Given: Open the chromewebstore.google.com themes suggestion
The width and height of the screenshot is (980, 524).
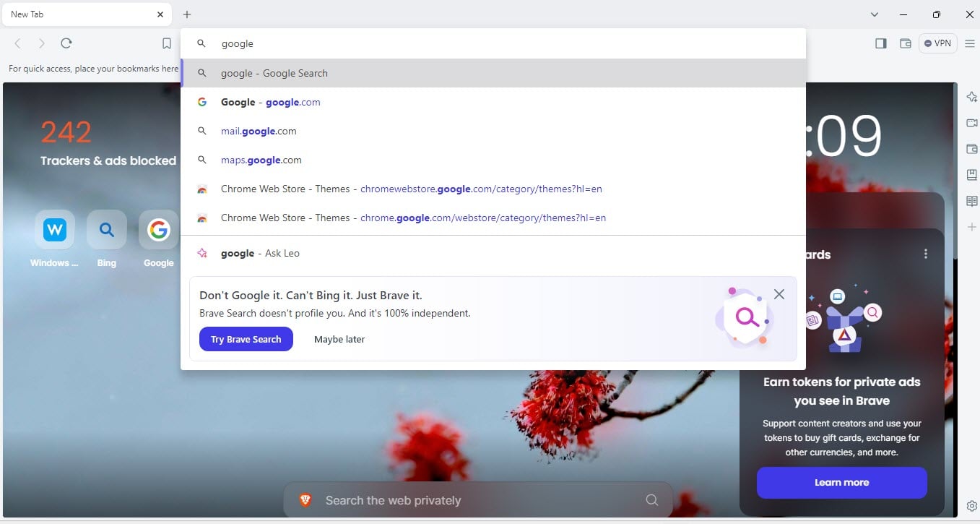Looking at the screenshot, I should [x=493, y=189].
